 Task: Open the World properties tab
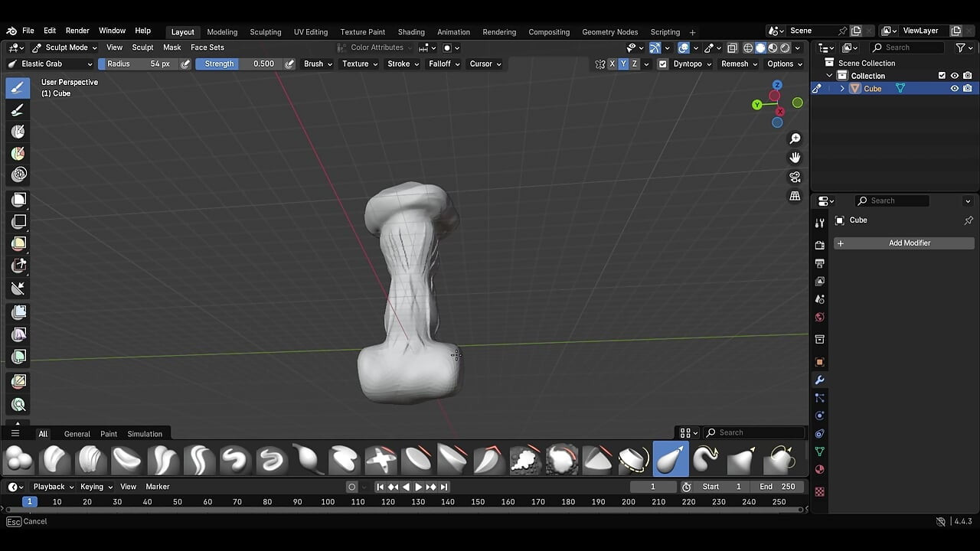[x=820, y=317]
